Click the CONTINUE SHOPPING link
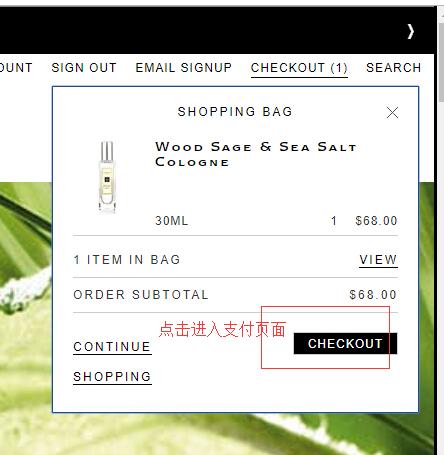The image size is (444, 455). click(x=112, y=362)
